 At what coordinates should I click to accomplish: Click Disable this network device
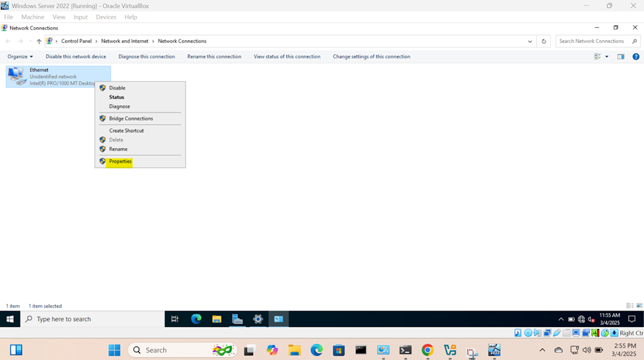[x=75, y=57]
